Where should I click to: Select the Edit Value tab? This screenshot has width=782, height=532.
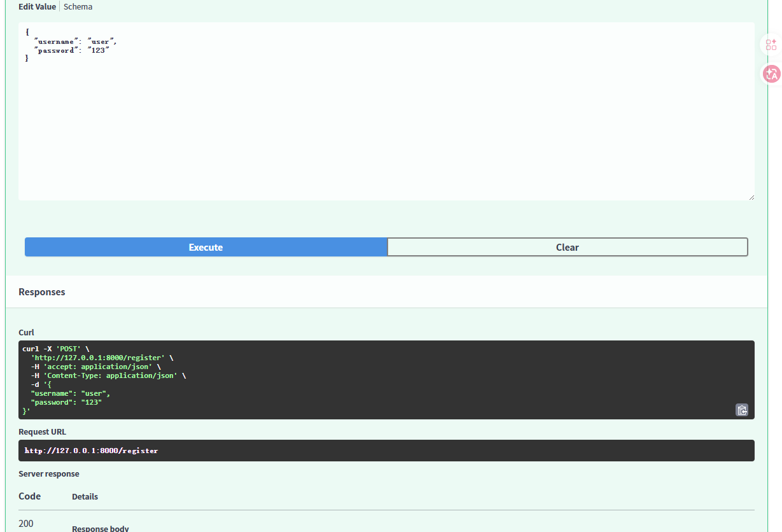coord(37,6)
